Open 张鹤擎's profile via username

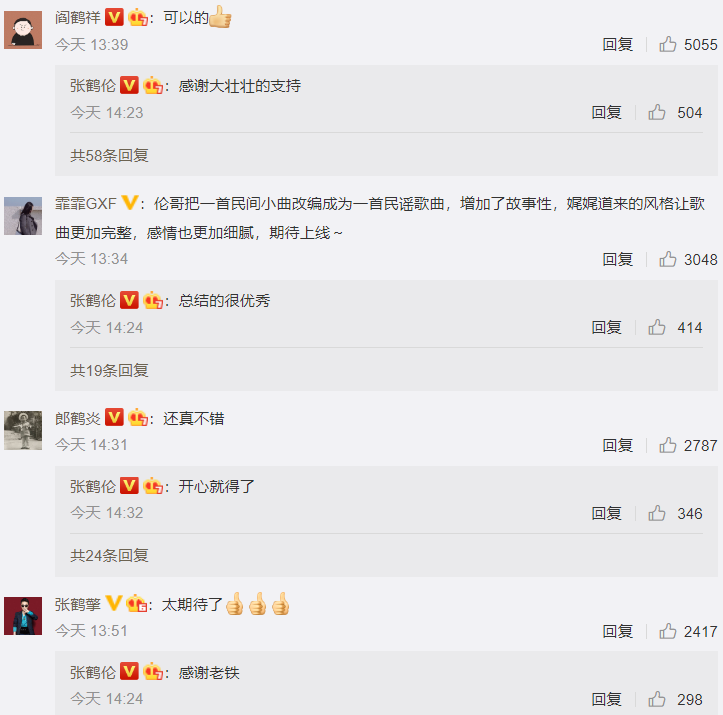click(x=77, y=604)
